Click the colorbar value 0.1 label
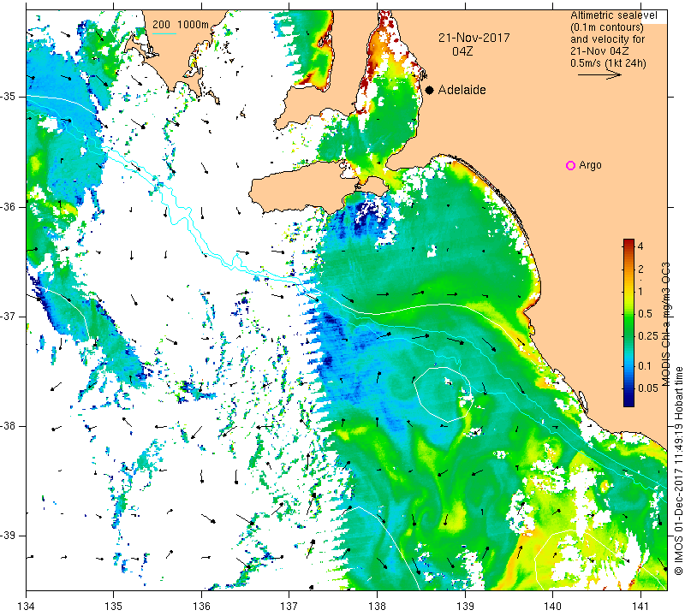 (x=645, y=366)
